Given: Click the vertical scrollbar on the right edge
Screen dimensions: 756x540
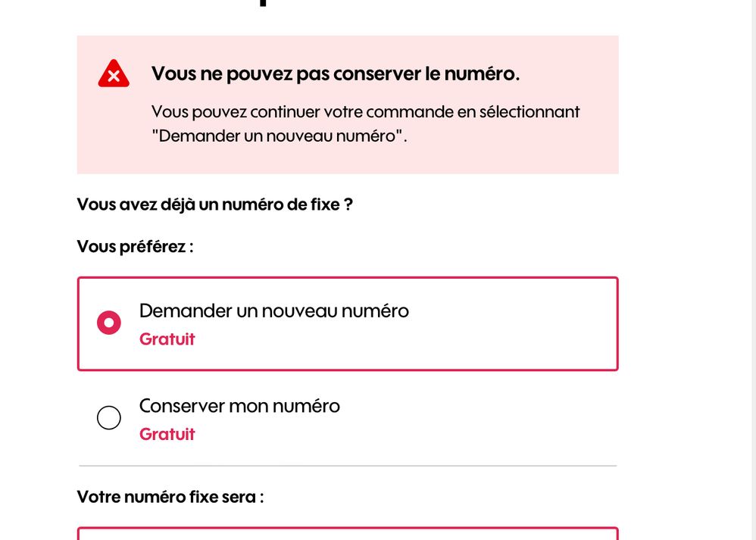Looking at the screenshot, I should tap(753, 270).
